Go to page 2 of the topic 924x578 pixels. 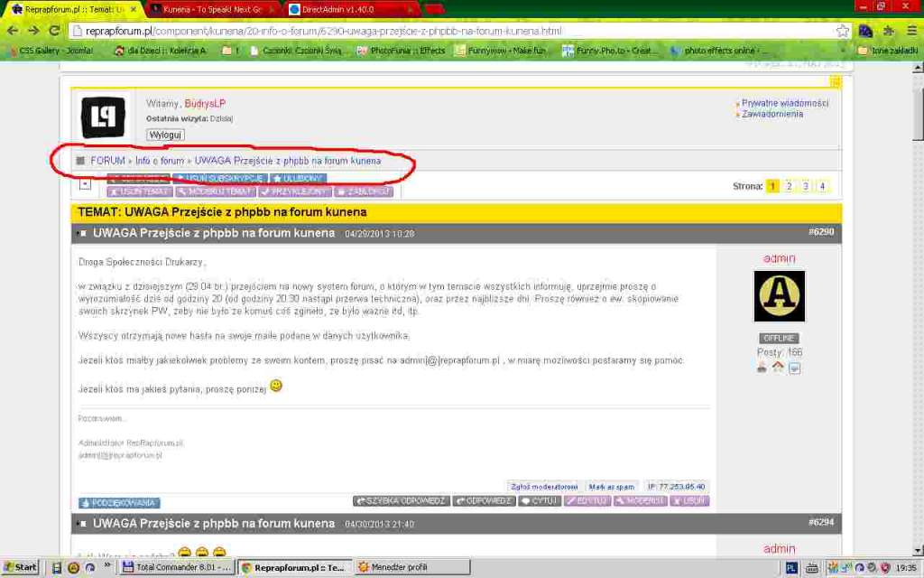pos(789,186)
